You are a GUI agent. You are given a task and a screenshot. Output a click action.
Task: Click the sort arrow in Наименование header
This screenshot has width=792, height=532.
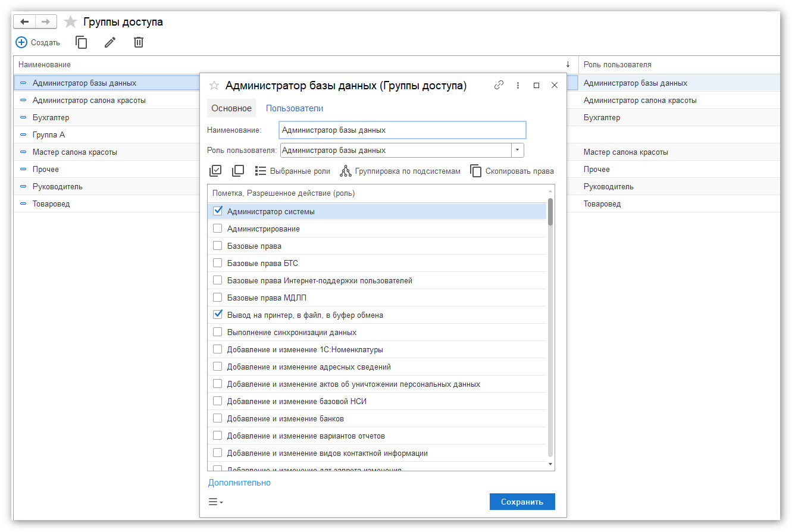568,64
